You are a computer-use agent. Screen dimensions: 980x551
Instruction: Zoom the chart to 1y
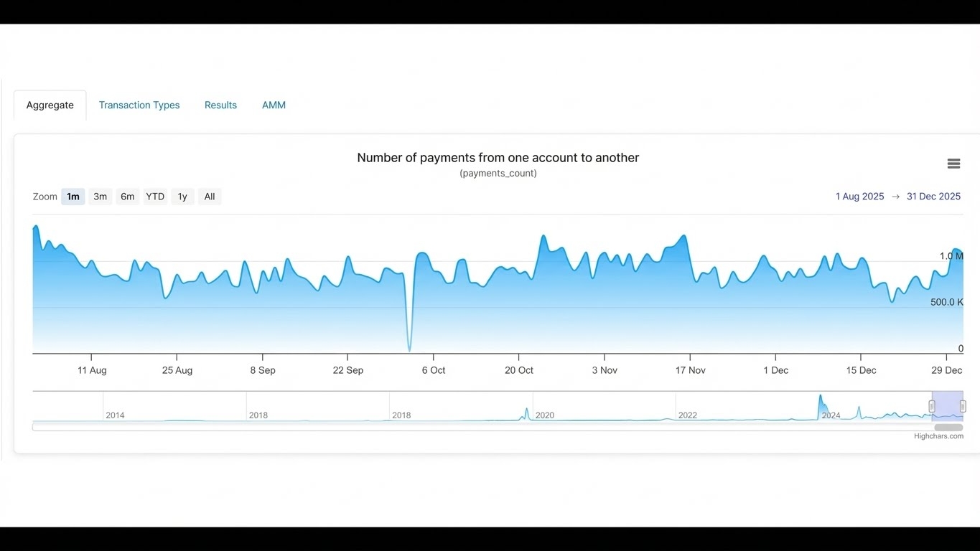tap(182, 197)
